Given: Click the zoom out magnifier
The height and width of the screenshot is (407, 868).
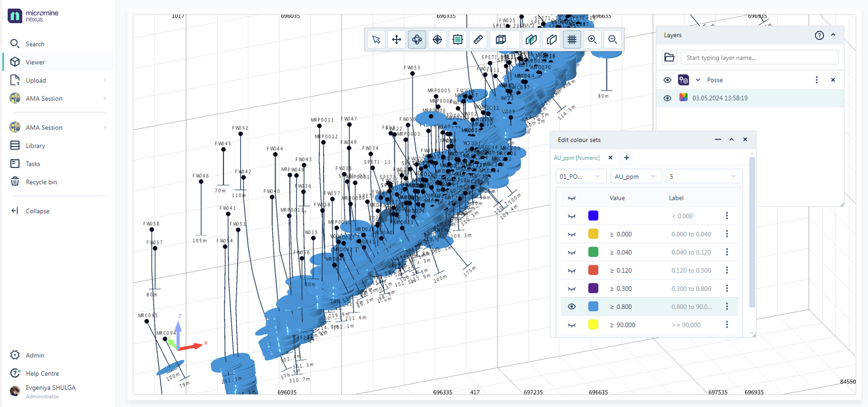Looking at the screenshot, I should [x=612, y=40].
